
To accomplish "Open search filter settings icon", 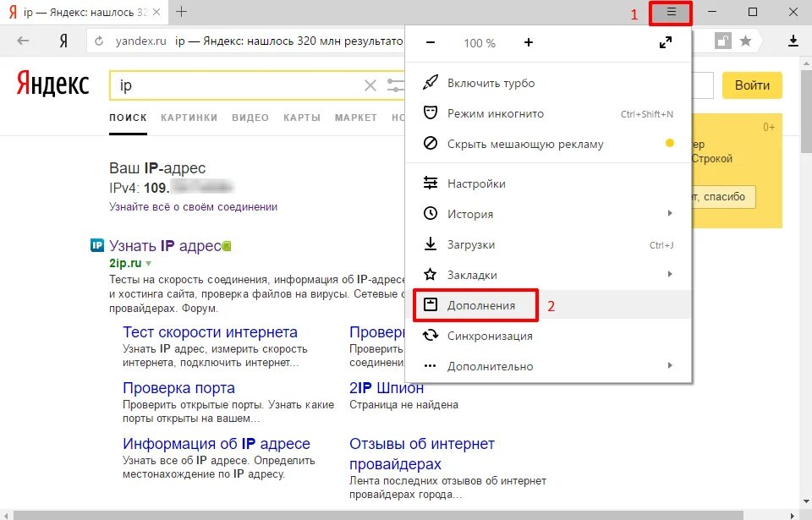I will pyautogui.click(x=396, y=85).
